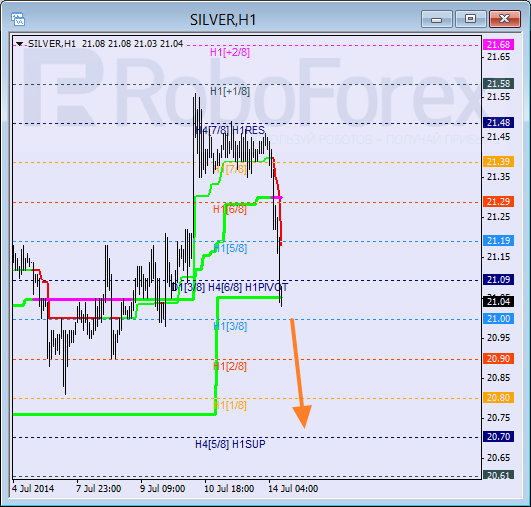531x507 pixels.
Task: Minimize the SILVER,H1 chart window
Action: tap(437, 19)
